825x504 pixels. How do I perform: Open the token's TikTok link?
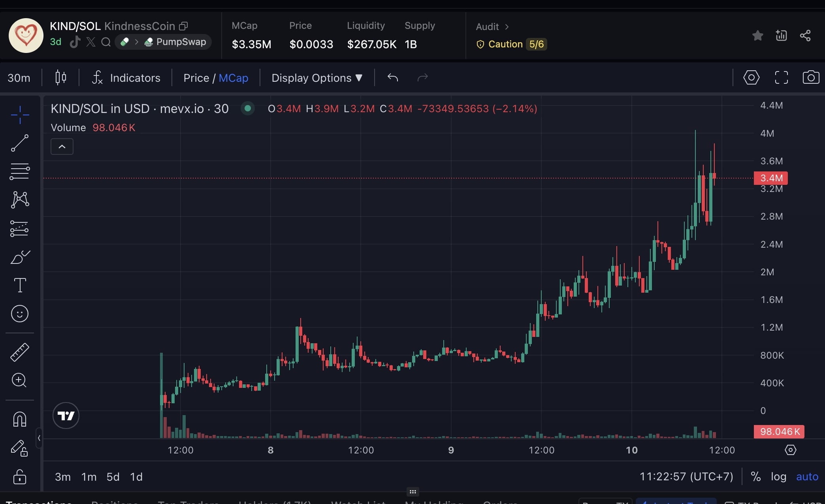[x=75, y=42]
